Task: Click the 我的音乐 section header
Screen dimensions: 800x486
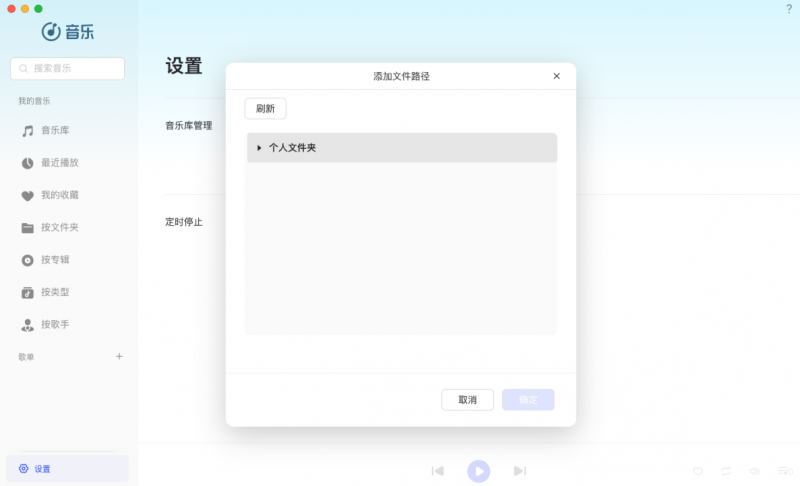Action: 34,101
